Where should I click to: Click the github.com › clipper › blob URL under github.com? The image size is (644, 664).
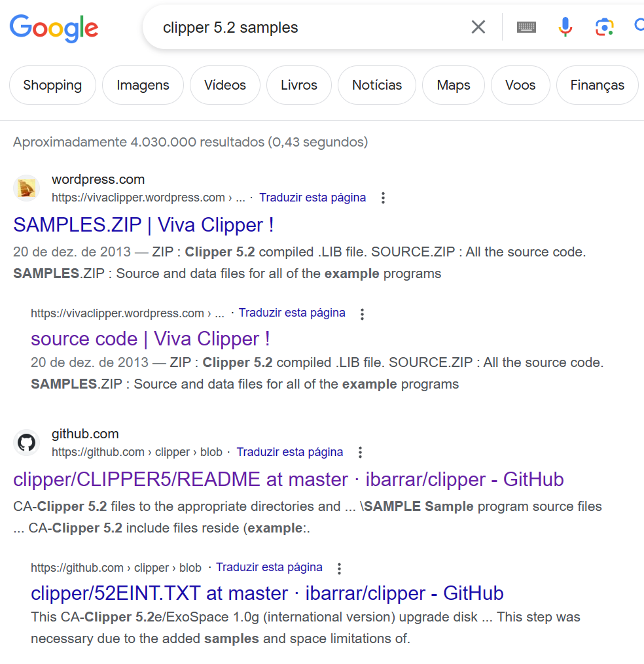click(x=137, y=452)
